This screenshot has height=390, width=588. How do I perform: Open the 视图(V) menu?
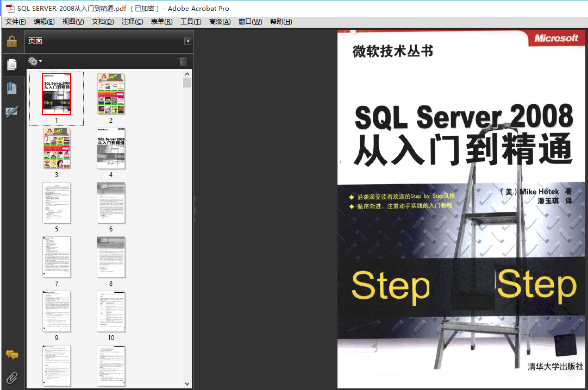[x=73, y=22]
